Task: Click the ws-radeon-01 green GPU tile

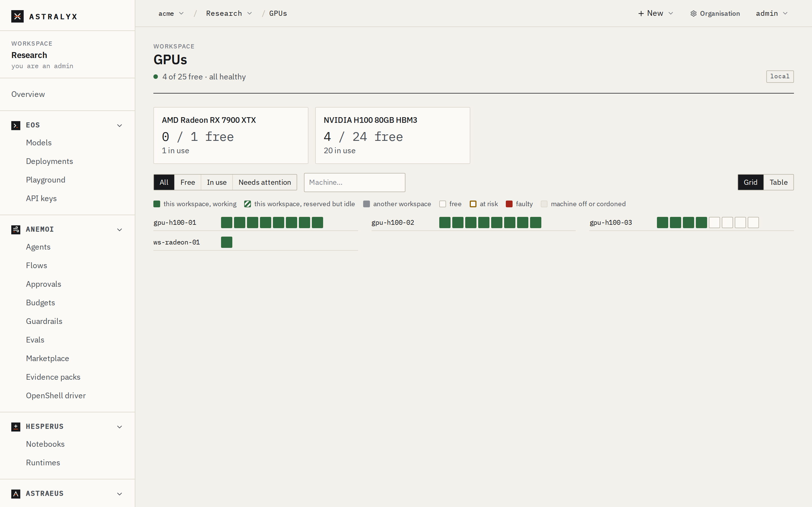Action: (226, 243)
